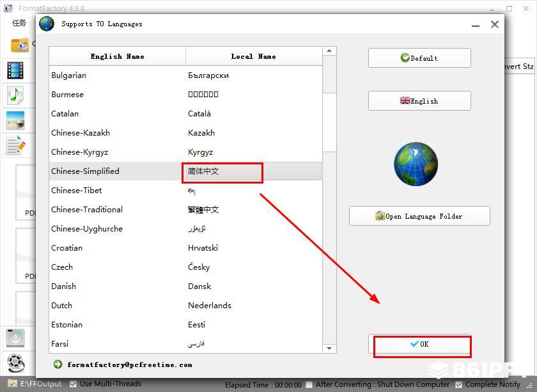537x392 pixels.
Task: Click the Default language button
Action: click(x=419, y=58)
